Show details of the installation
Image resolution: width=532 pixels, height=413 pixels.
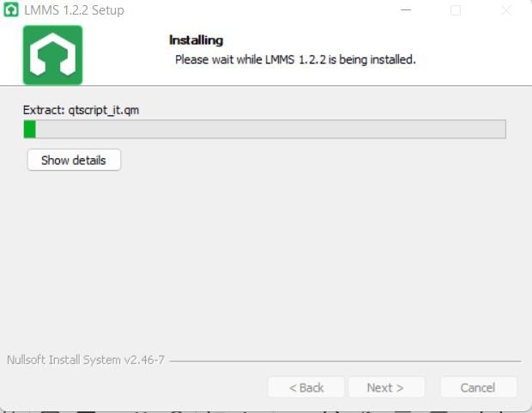[74, 160]
